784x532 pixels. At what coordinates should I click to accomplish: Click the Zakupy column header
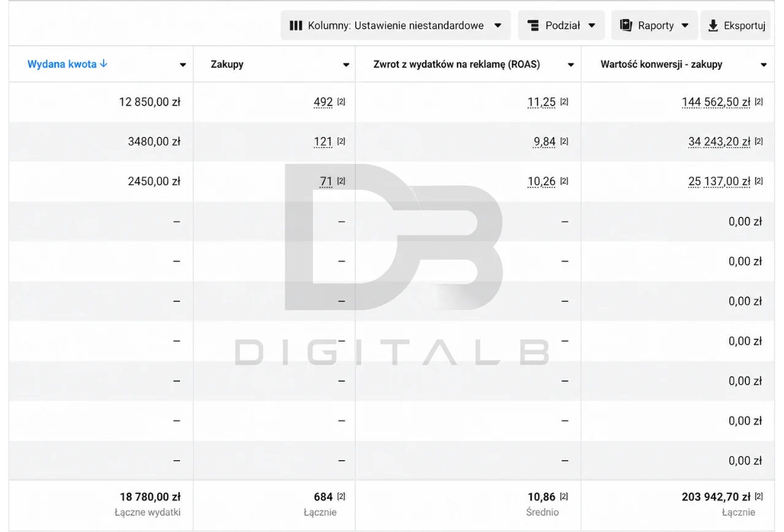pyautogui.click(x=227, y=64)
